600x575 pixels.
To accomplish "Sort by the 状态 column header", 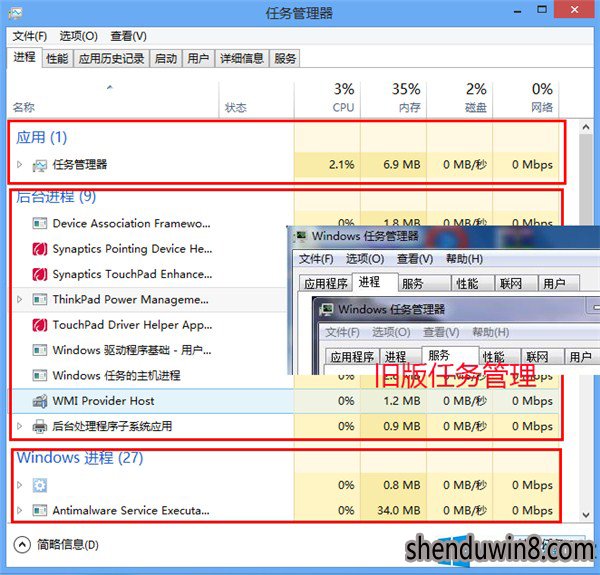I will click(x=256, y=99).
